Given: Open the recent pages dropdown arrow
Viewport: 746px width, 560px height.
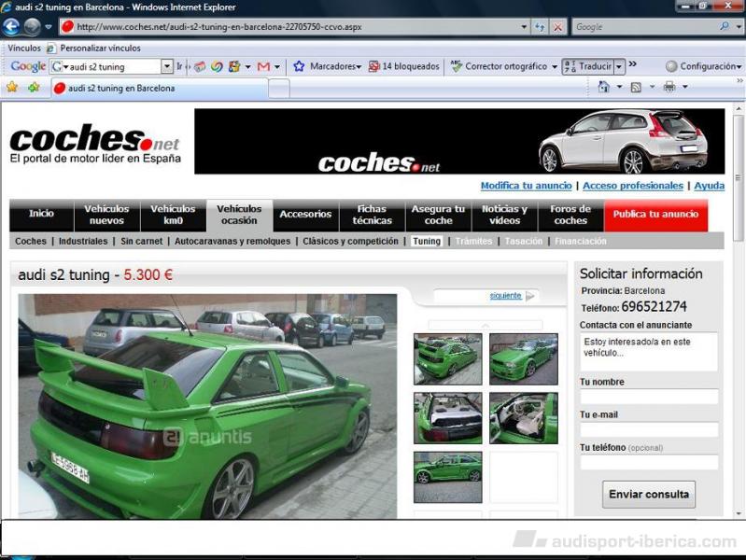Looking at the screenshot, I should 49,27.
